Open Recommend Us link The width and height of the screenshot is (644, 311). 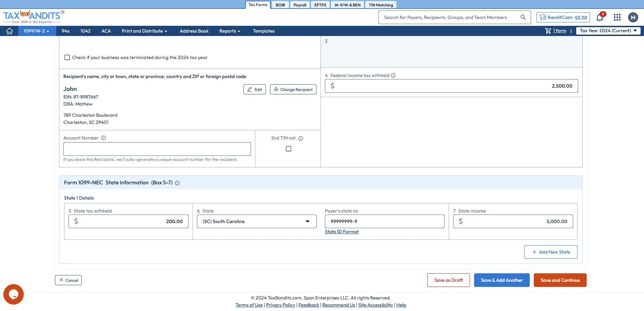coord(339,305)
